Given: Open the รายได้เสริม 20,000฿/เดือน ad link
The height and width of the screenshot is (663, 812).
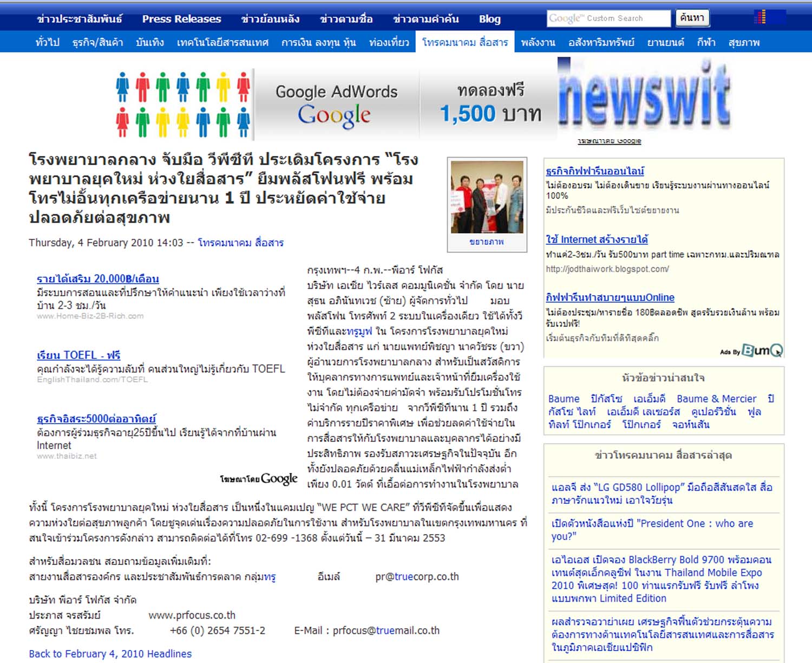Looking at the screenshot, I should point(98,279).
